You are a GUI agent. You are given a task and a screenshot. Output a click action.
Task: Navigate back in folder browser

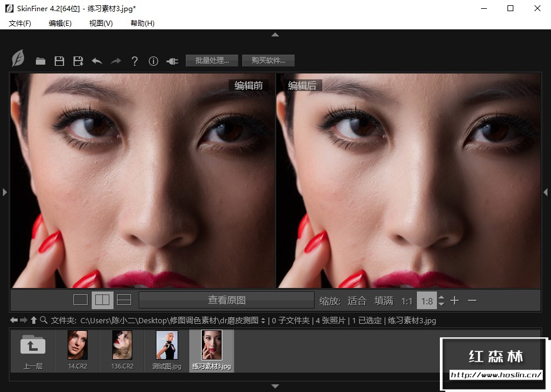pyautogui.click(x=14, y=320)
